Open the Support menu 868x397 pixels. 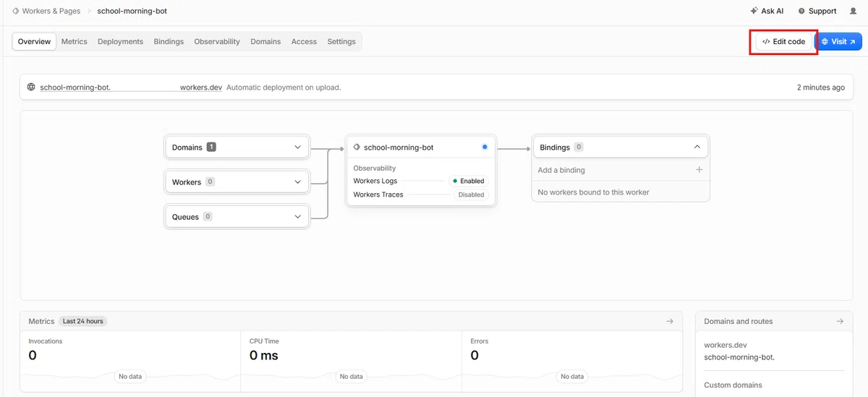click(x=817, y=11)
